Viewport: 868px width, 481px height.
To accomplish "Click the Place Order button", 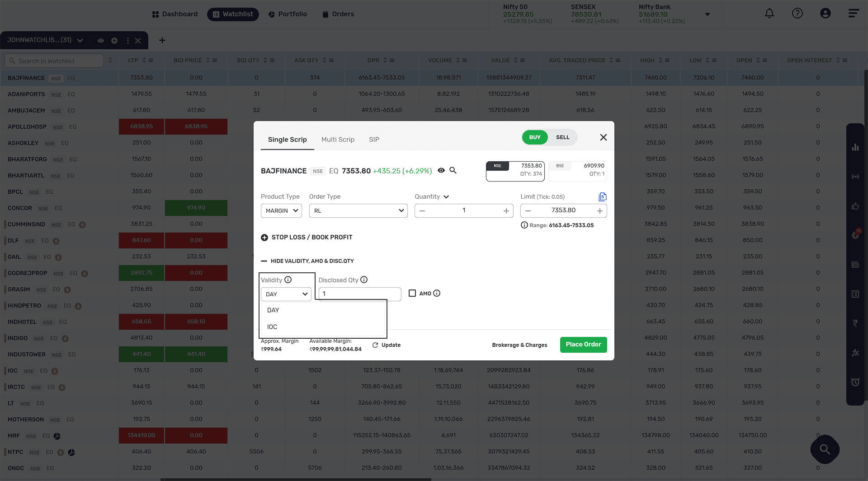I will pos(583,345).
